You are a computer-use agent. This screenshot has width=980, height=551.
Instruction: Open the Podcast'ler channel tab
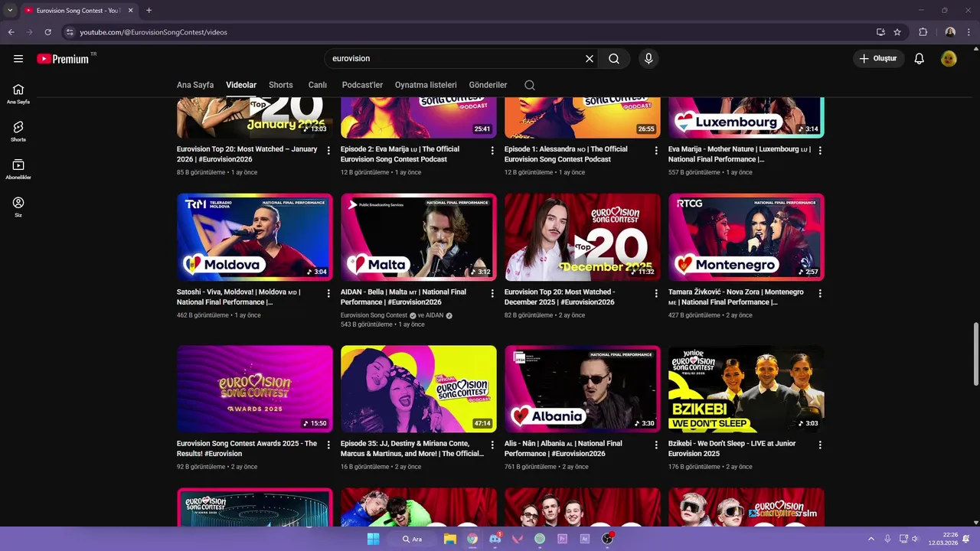[362, 85]
